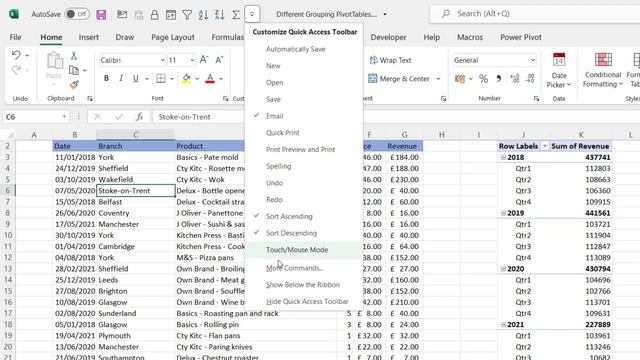Image resolution: width=640 pixels, height=360 pixels.
Task: Collapse the 2020 pivot group
Action: point(503,269)
